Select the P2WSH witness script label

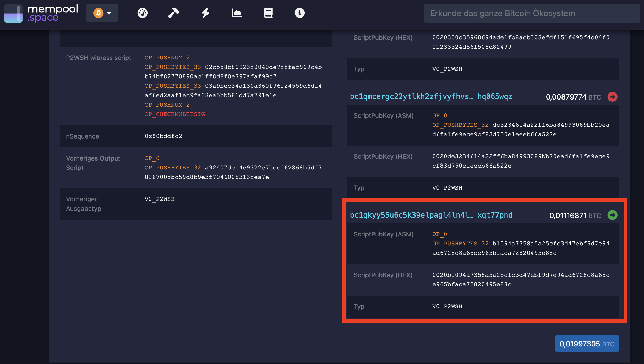(99, 58)
